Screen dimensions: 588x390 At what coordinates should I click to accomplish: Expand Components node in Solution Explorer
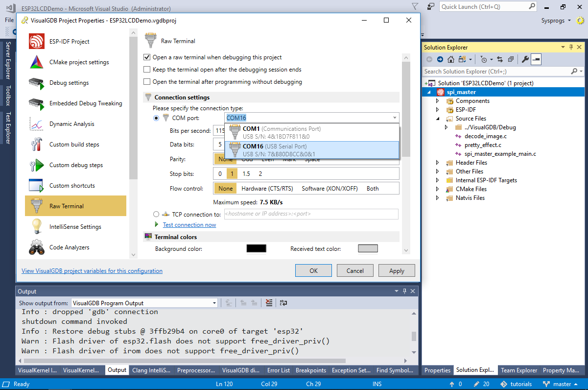438,101
